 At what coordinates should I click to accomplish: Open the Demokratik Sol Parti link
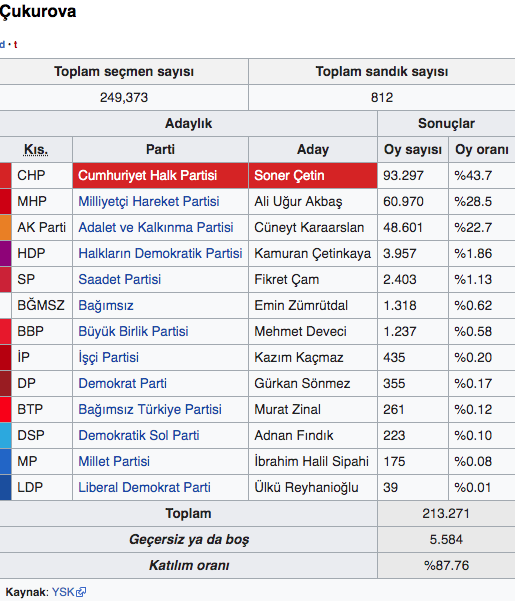pyautogui.click(x=139, y=435)
